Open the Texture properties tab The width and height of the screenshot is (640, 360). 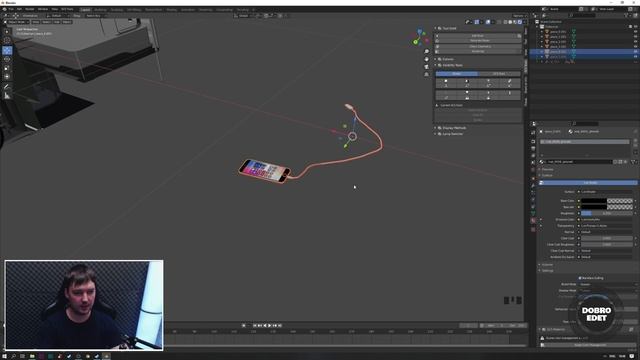[533, 229]
